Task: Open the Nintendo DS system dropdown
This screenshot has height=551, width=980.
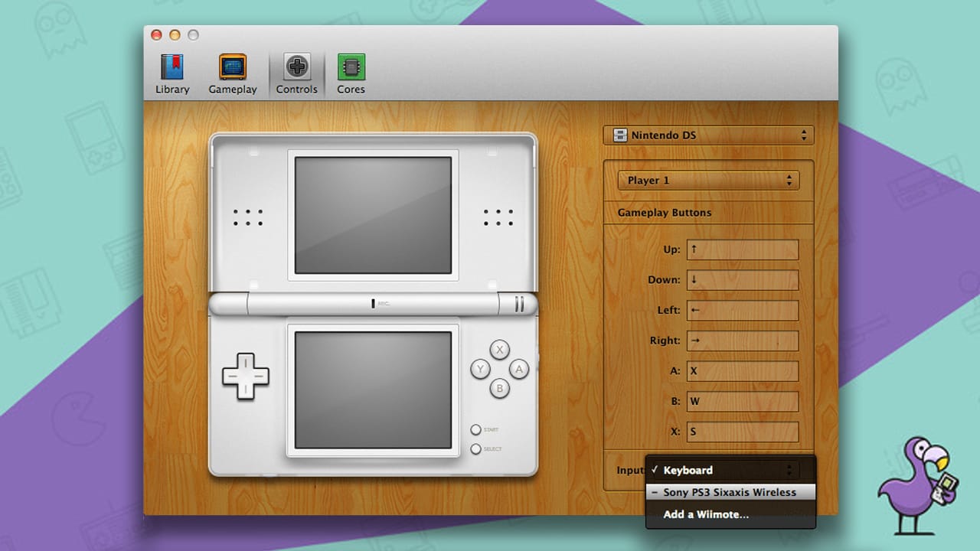Action: 709,135
